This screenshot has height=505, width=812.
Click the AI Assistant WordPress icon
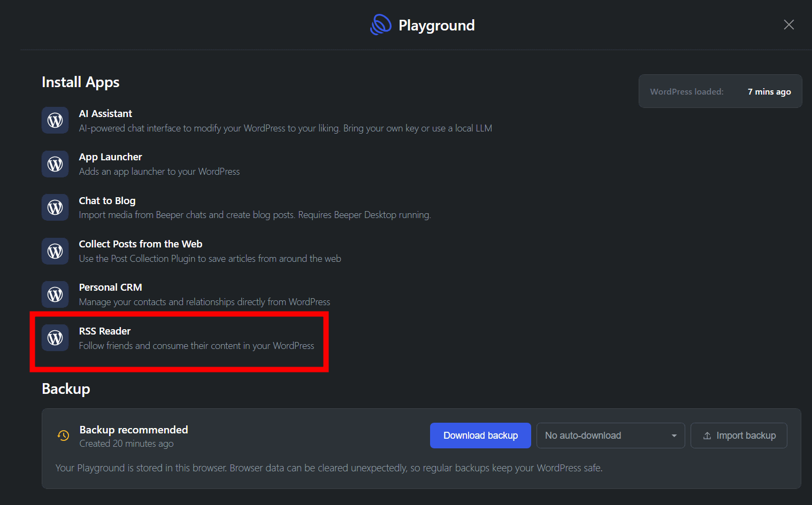55,120
